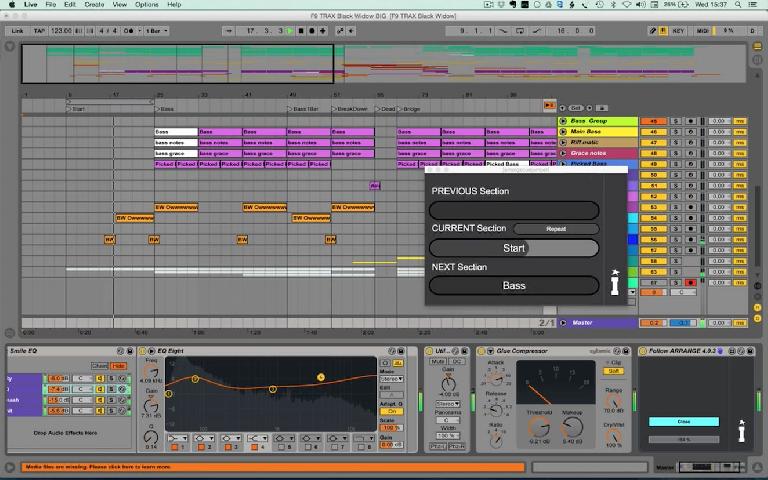Turn off EQ Eight Adaptive Q On button
This screenshot has width=768, height=480.
pyautogui.click(x=391, y=411)
